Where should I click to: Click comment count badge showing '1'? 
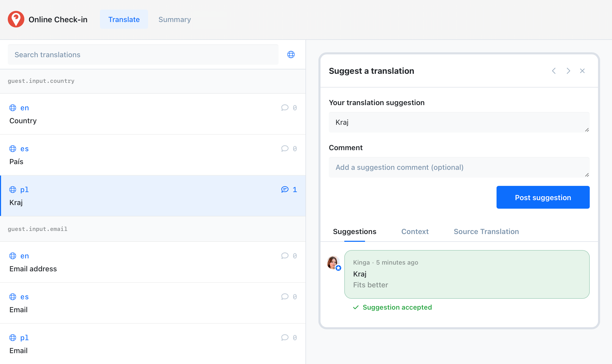coord(289,189)
